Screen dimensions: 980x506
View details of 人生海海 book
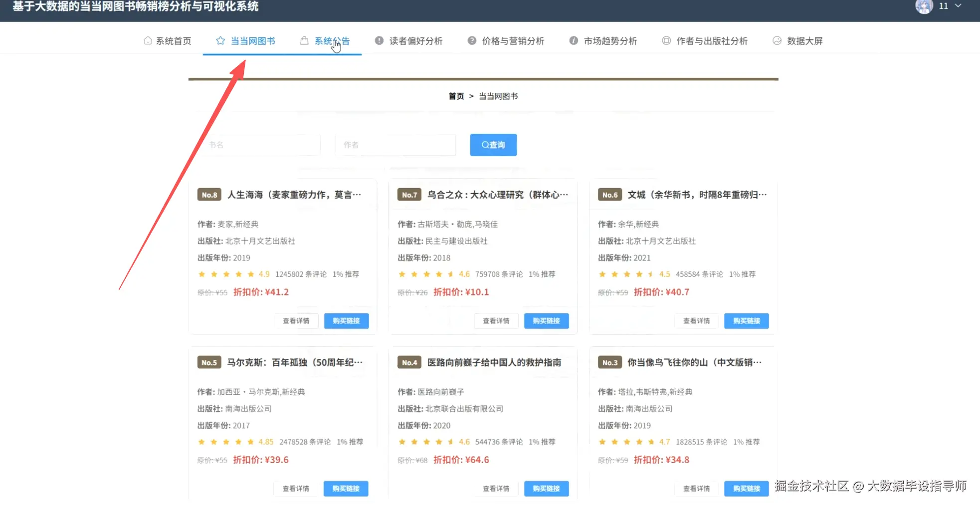click(296, 321)
